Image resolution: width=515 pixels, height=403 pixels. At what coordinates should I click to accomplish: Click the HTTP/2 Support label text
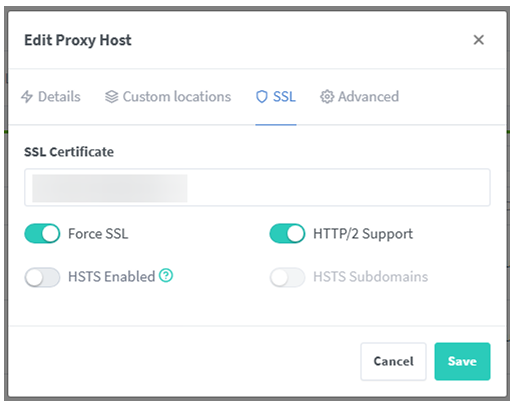[x=363, y=234]
